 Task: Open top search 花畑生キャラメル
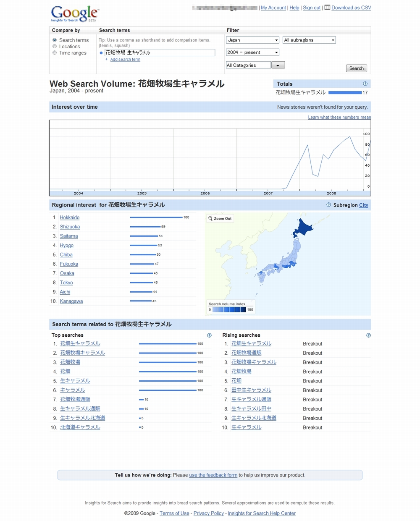(x=80, y=343)
